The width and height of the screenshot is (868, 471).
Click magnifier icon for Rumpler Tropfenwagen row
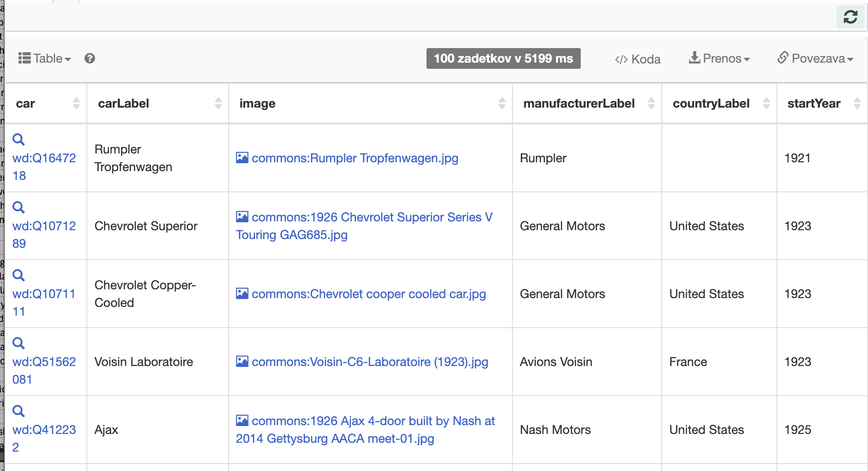19,139
